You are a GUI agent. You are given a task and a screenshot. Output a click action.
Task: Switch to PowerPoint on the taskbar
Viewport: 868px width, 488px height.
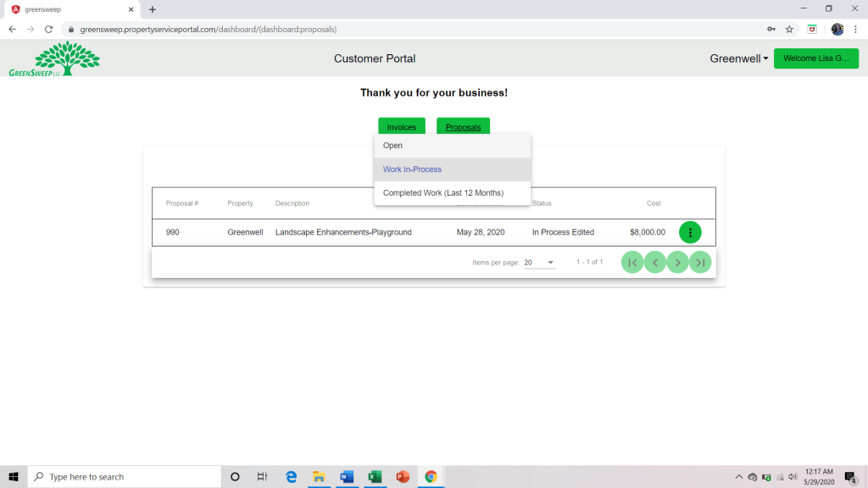[x=403, y=476]
